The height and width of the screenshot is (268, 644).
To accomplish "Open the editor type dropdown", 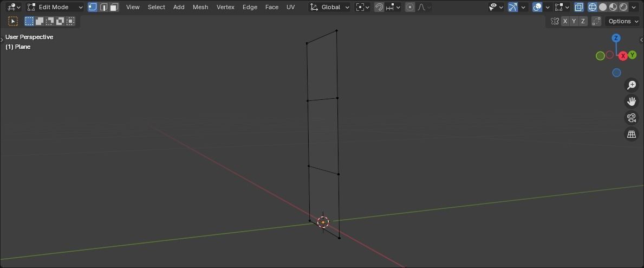I will click(x=14, y=7).
